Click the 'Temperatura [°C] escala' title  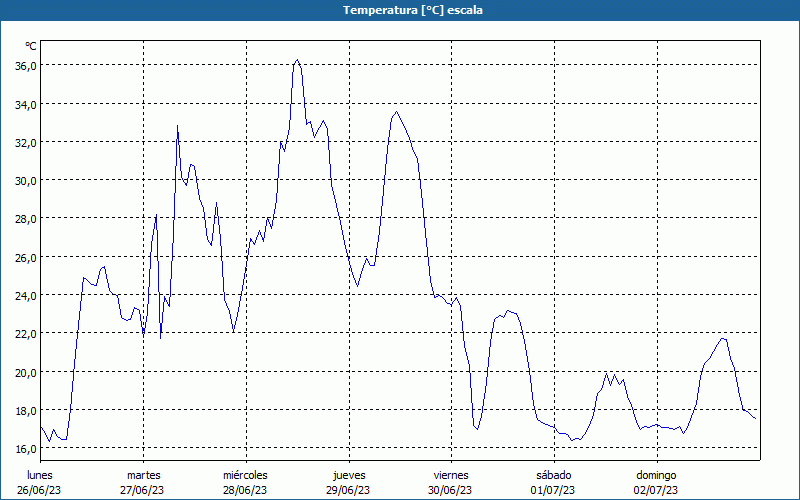pos(413,10)
